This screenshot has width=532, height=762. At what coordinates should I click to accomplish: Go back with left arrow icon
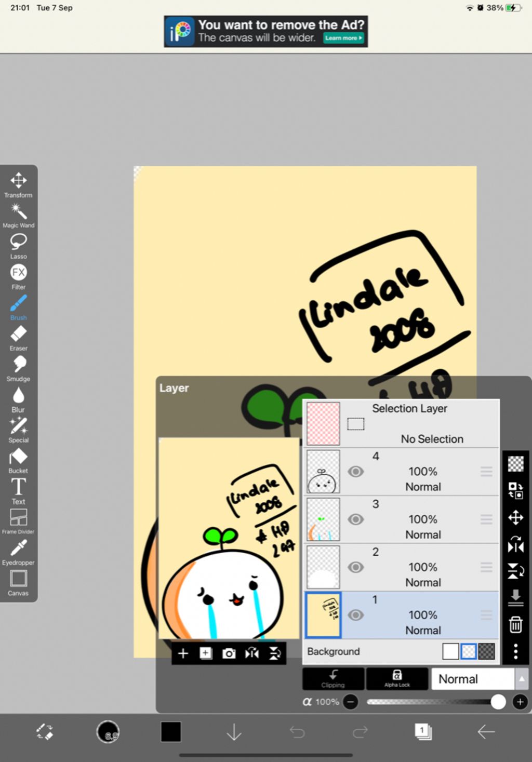click(486, 732)
